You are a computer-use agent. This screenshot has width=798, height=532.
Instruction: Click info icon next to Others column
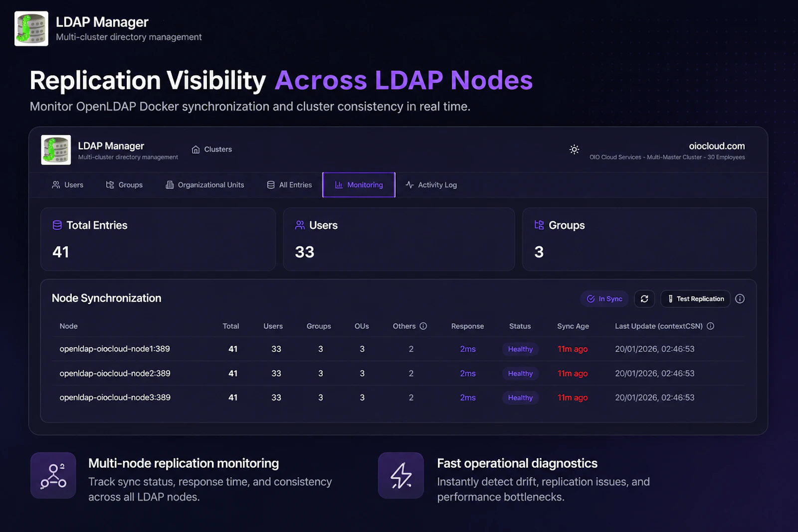[423, 326]
